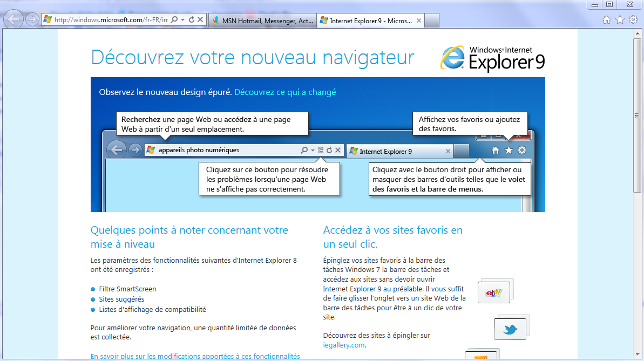The image size is (644, 361).
Task: Click the page title 'Découvrez votre nouveau navigateur'
Action: (253, 57)
